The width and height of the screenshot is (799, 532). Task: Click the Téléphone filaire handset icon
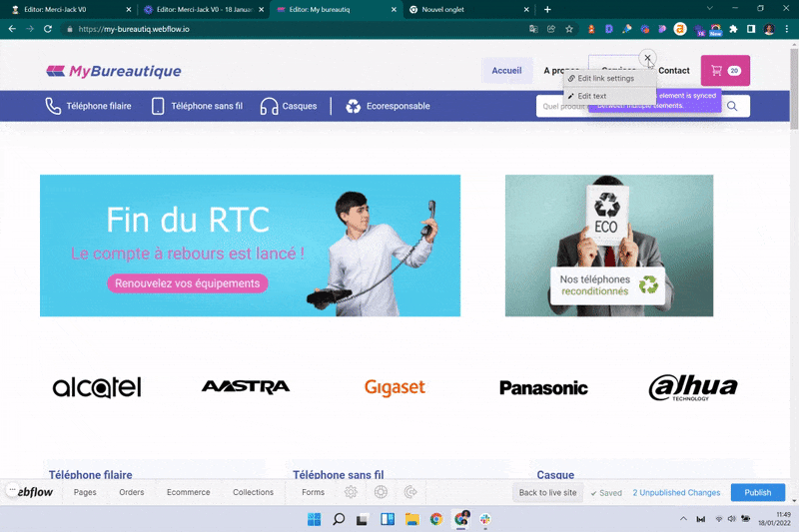click(x=53, y=106)
